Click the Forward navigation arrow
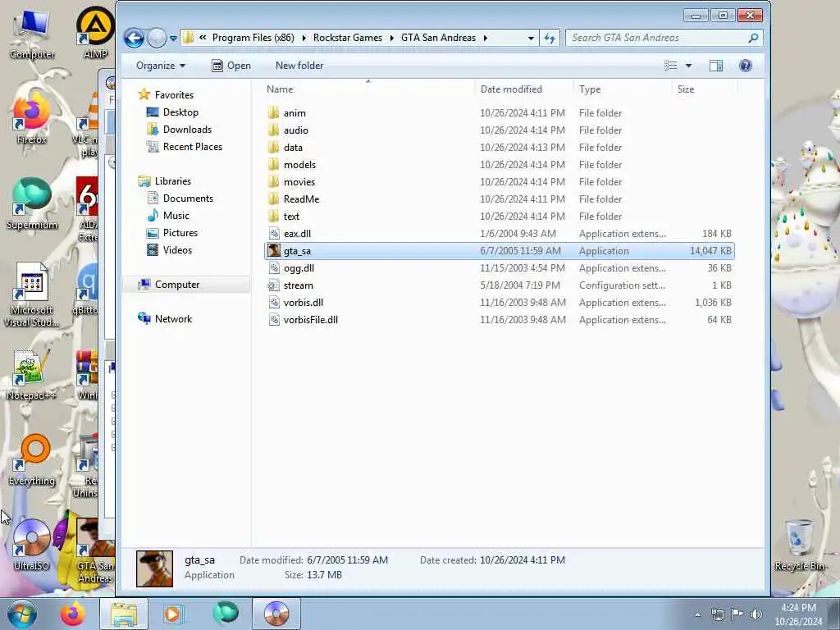Viewport: 840px width, 630px height. [157, 38]
